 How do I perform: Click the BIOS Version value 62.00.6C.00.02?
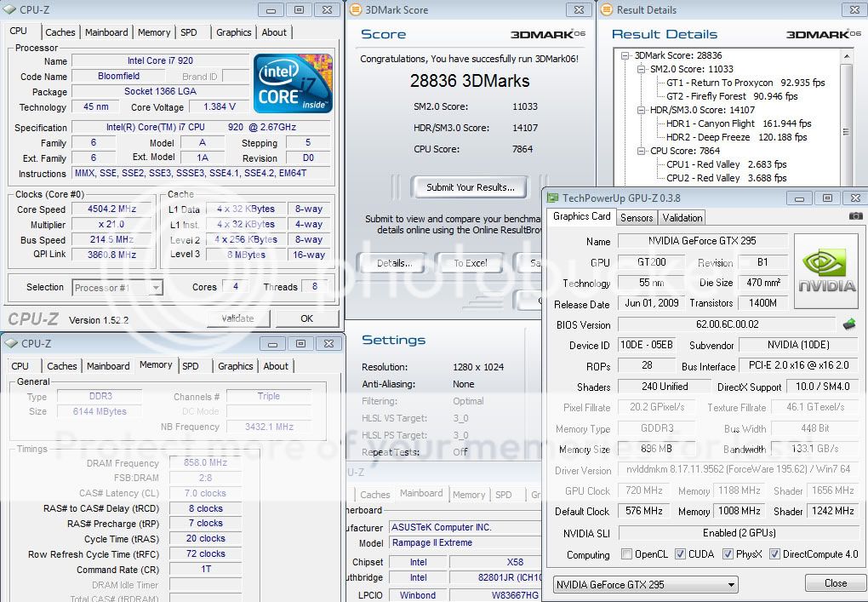(x=727, y=324)
